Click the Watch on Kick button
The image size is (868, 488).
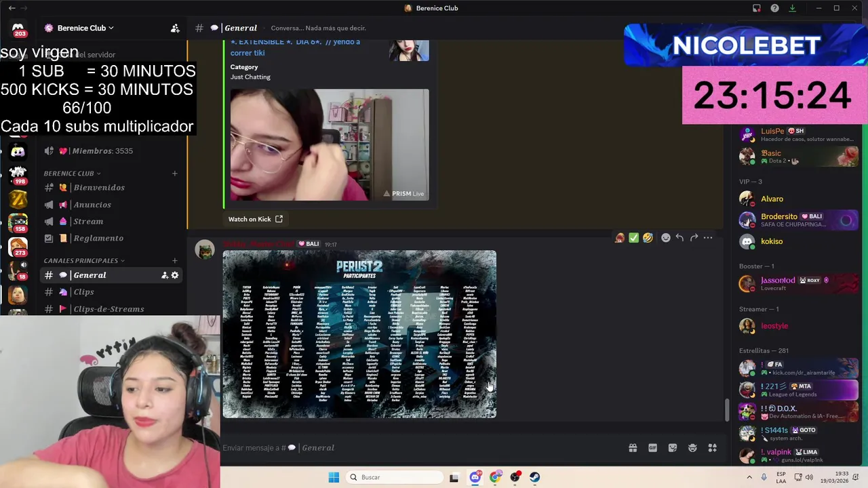pos(256,219)
